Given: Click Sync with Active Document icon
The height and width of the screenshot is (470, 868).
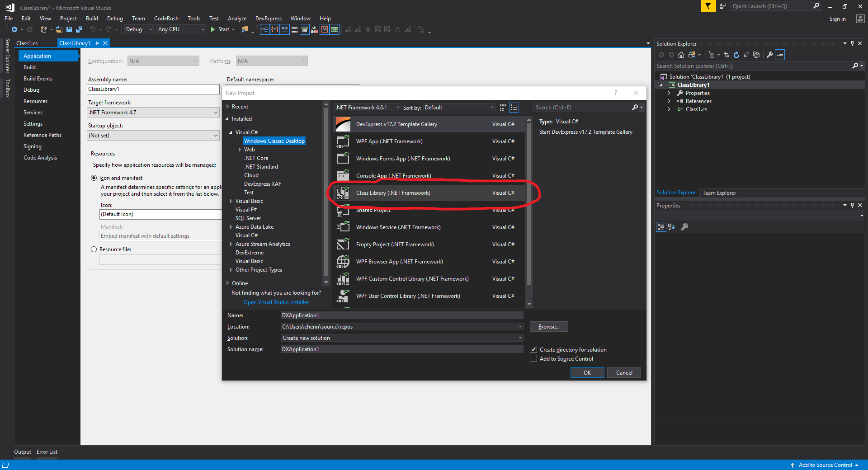Looking at the screenshot, I should point(726,55).
